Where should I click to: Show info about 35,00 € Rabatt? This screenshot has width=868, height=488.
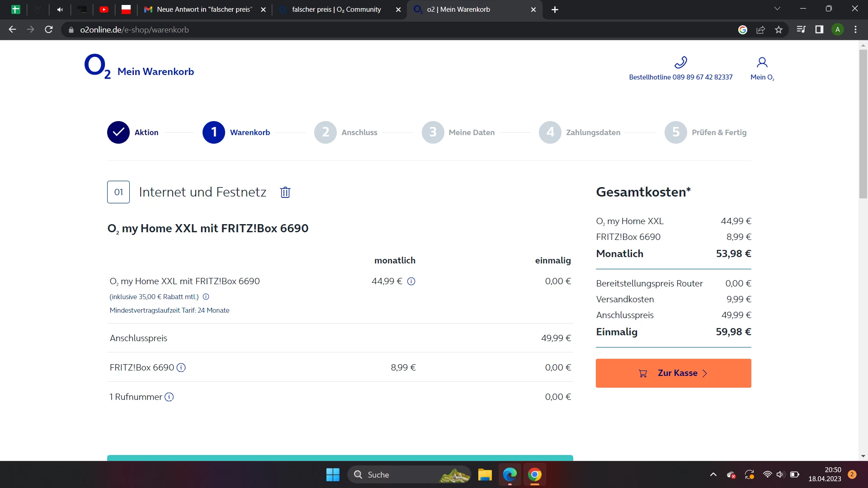[206, 297]
